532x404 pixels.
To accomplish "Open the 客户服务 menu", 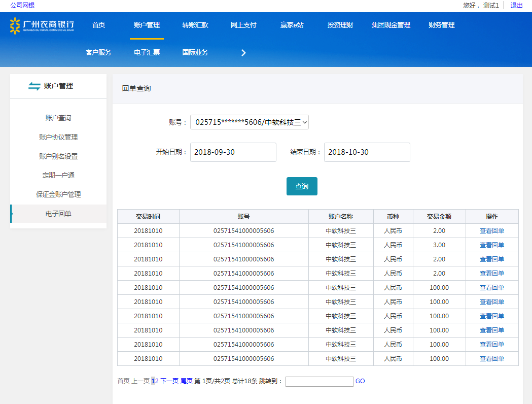I will coord(98,52).
